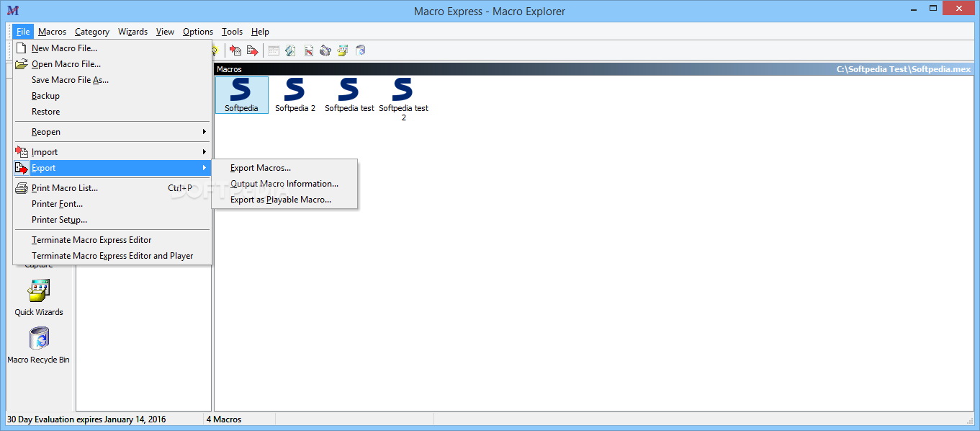
Task: Open the Scripting Editor toolbar icon
Action: click(291, 50)
